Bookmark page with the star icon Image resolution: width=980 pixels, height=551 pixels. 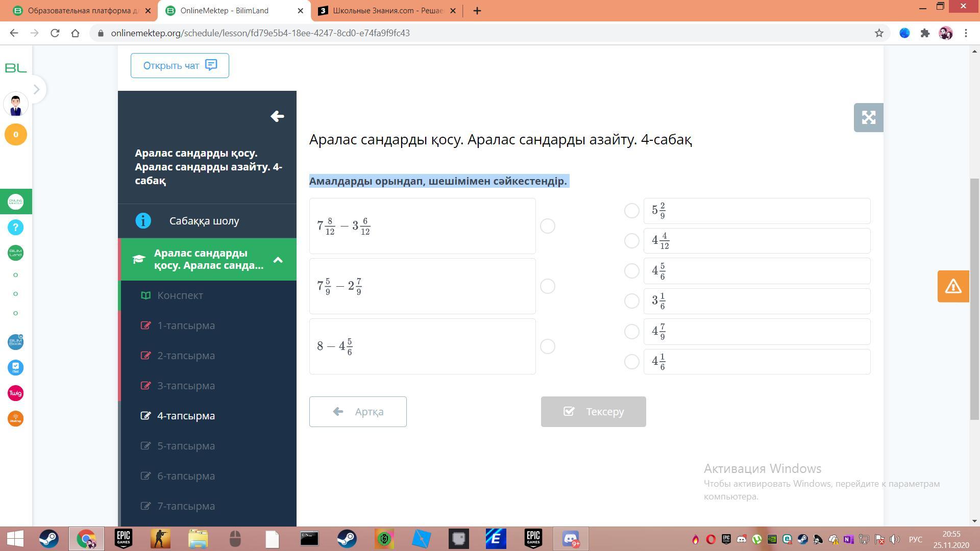pos(879,33)
